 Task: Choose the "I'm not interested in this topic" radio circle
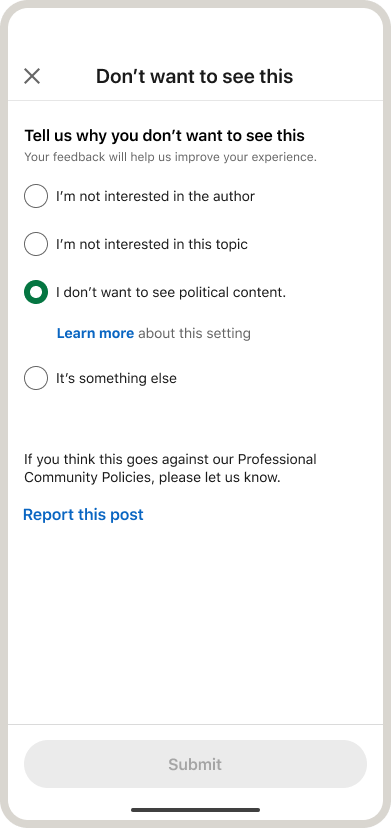pos(36,244)
